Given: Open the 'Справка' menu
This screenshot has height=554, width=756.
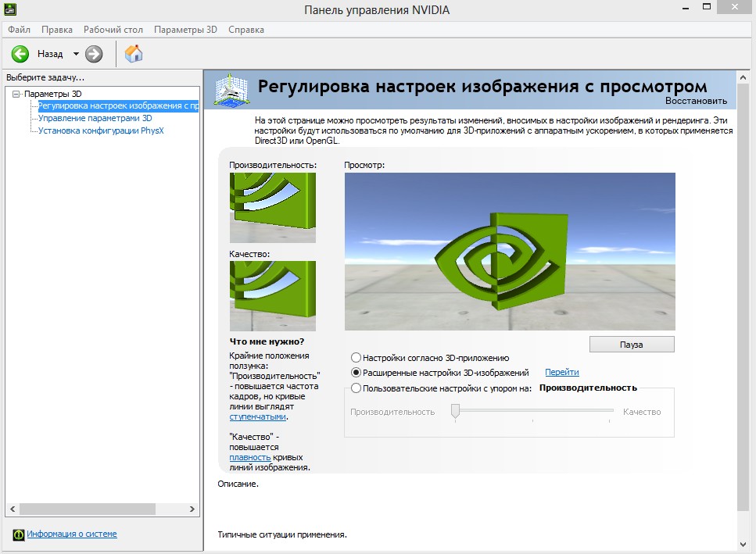Looking at the screenshot, I should pyautogui.click(x=246, y=30).
